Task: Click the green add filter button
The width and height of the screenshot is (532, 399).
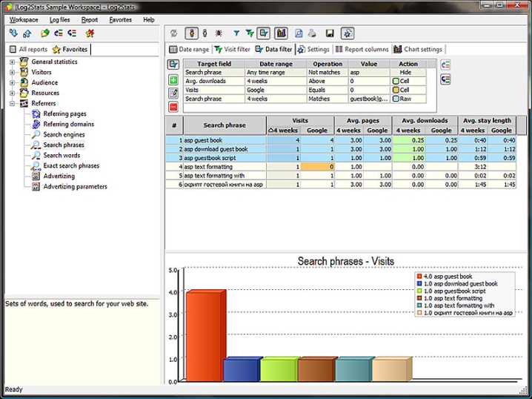Action: [173, 80]
